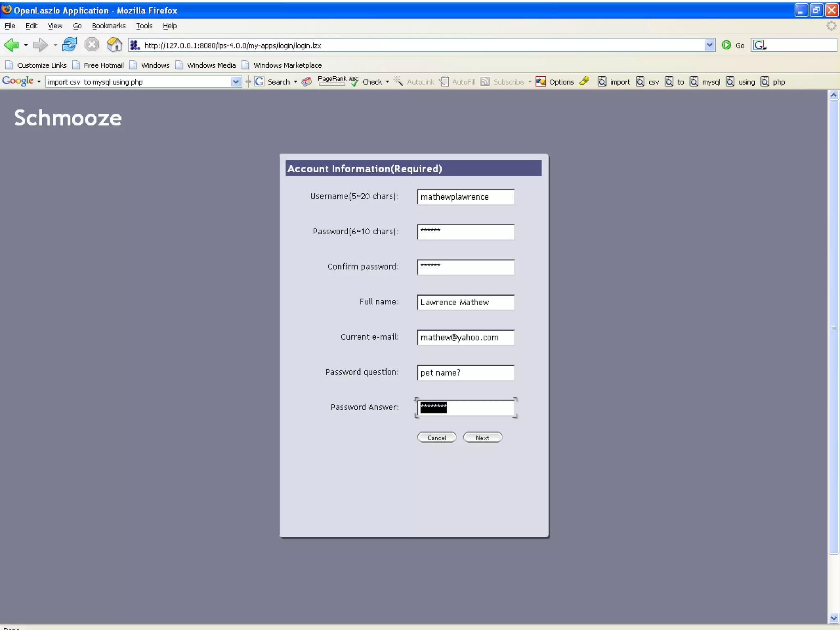Click the Reload page icon

[69, 45]
